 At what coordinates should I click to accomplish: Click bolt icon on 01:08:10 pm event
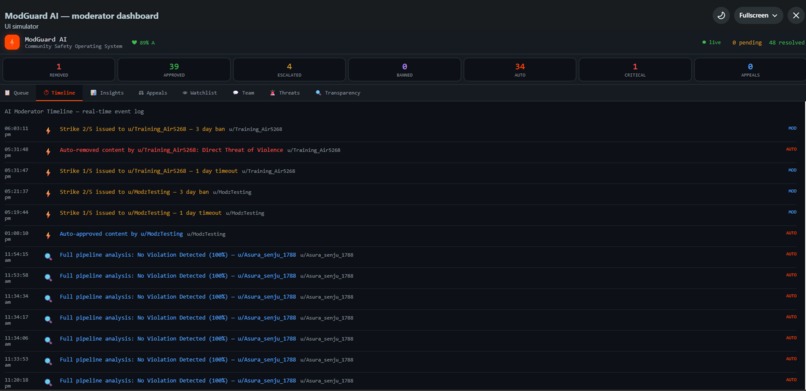[48, 235]
